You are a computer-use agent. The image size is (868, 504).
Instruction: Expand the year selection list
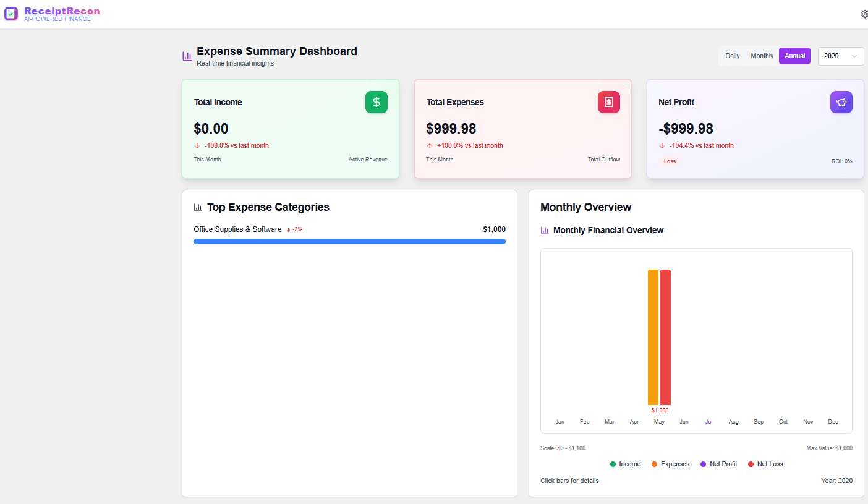tap(841, 56)
